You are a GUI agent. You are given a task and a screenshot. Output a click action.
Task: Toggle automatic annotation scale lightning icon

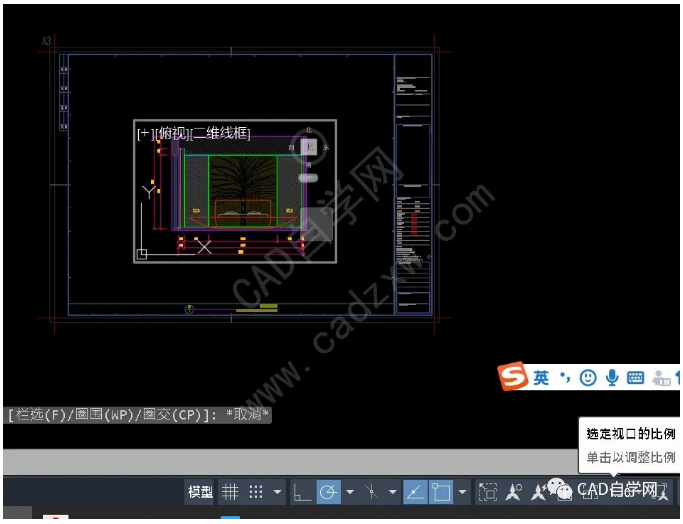(539, 492)
